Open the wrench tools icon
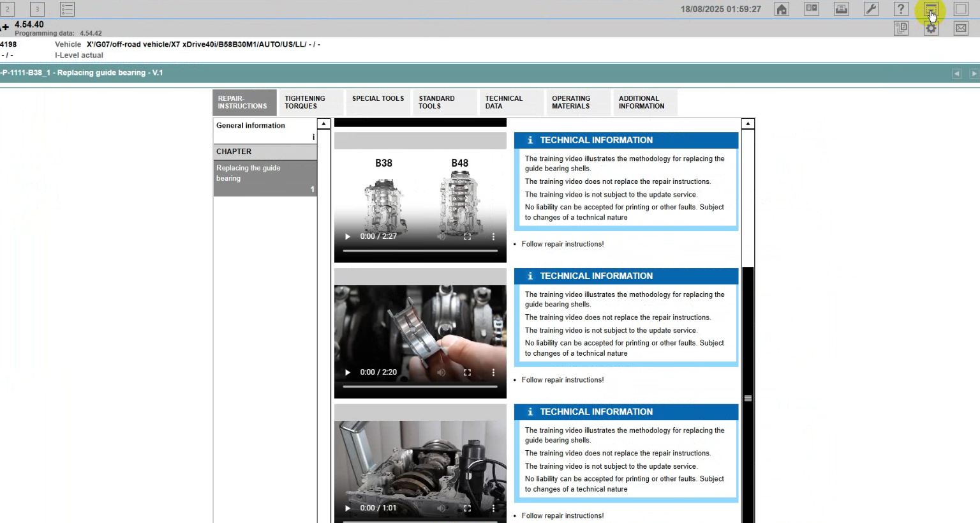The width and height of the screenshot is (980, 523). coord(871,9)
